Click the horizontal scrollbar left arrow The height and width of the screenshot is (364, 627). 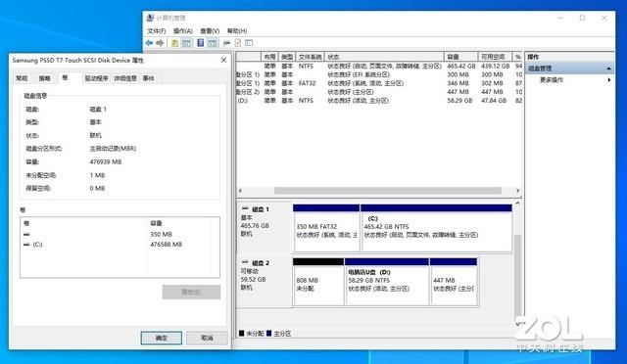[240, 191]
